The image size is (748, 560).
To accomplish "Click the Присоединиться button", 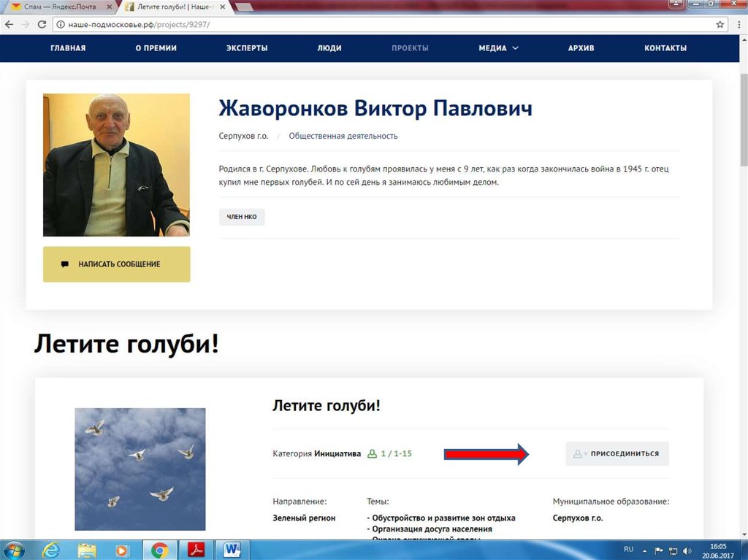I will (x=617, y=453).
